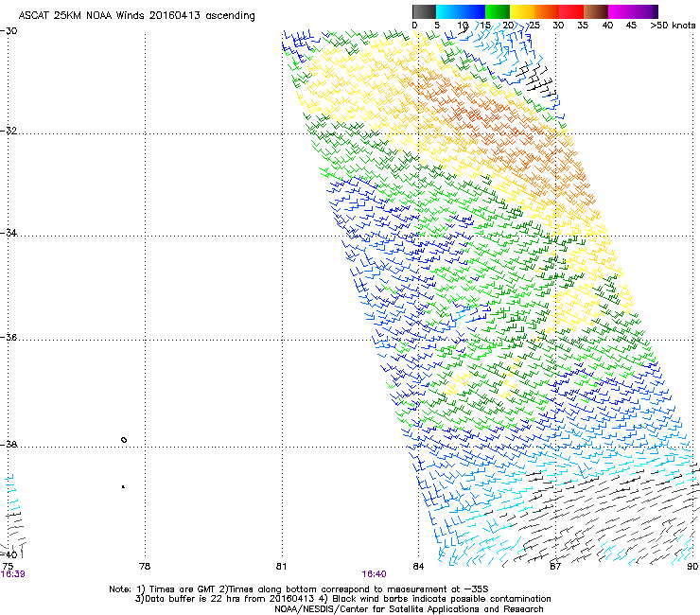Click the latitude label '-34'
Viewport: 700px width, 615px height.
[9, 233]
